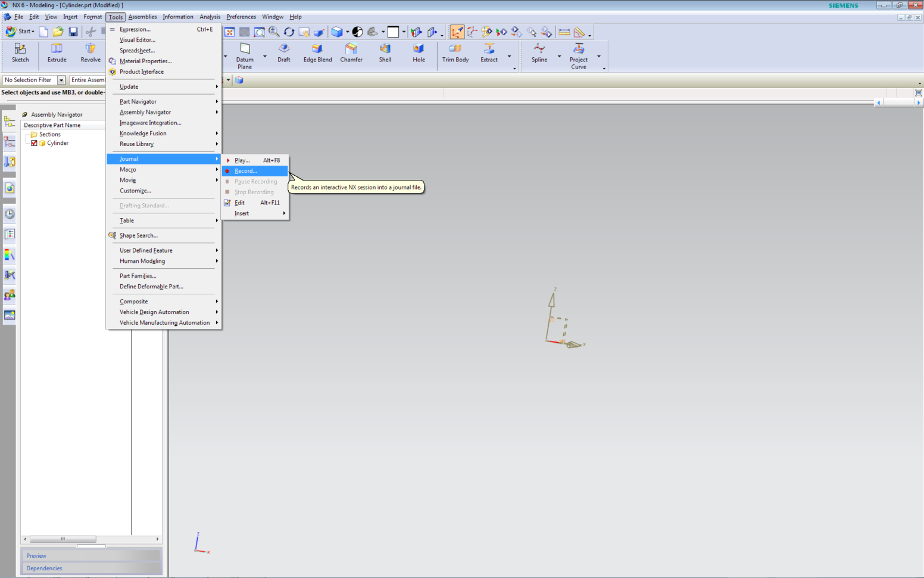Open the Analysis menu
The image size is (924, 578).
(x=210, y=17)
